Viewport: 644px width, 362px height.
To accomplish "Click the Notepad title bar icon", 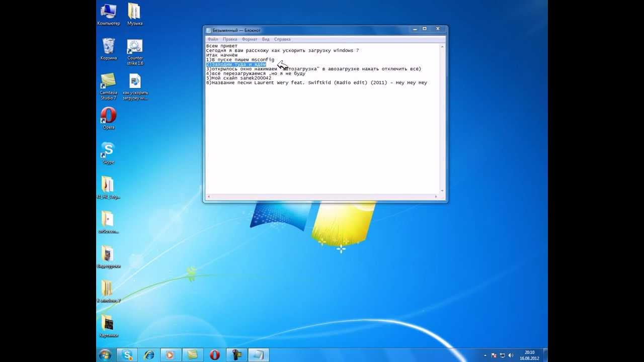I will coord(208,30).
